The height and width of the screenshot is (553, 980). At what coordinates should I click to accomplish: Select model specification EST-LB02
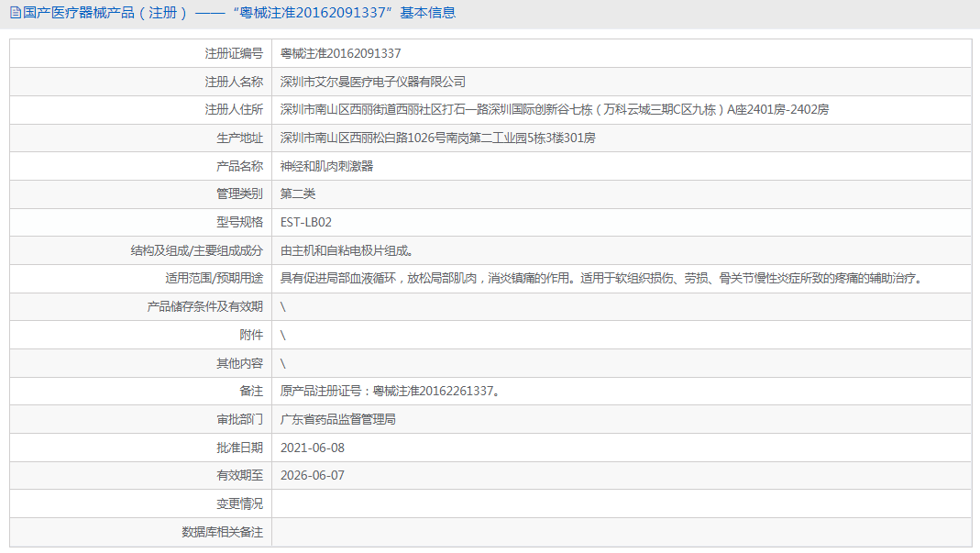305,222
